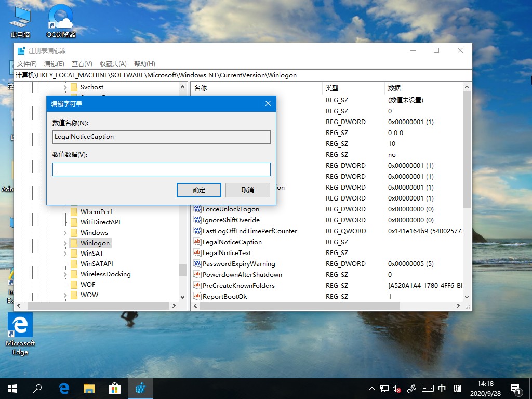Click the binary icon beside LastLogOffEndTimePerfCounter
Screen dimensions: 532x399
[198, 231]
